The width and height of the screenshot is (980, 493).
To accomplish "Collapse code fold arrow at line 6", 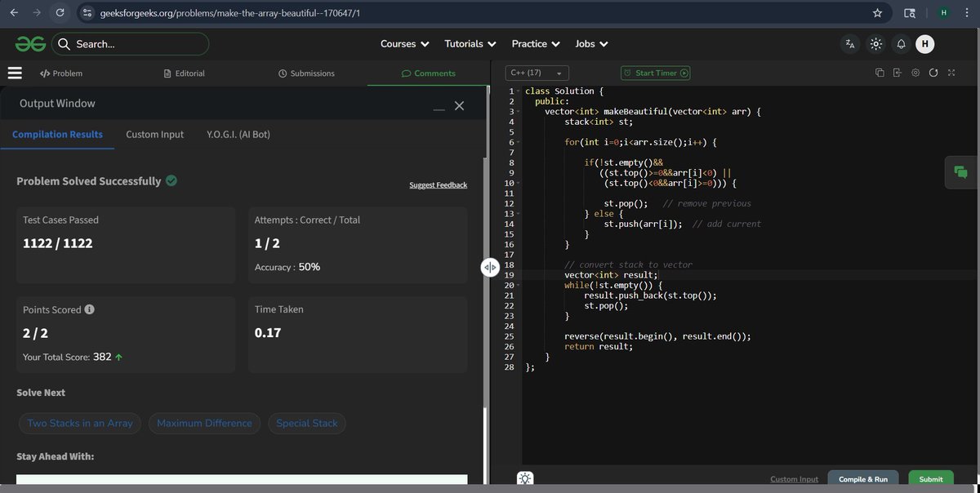I will (518, 142).
